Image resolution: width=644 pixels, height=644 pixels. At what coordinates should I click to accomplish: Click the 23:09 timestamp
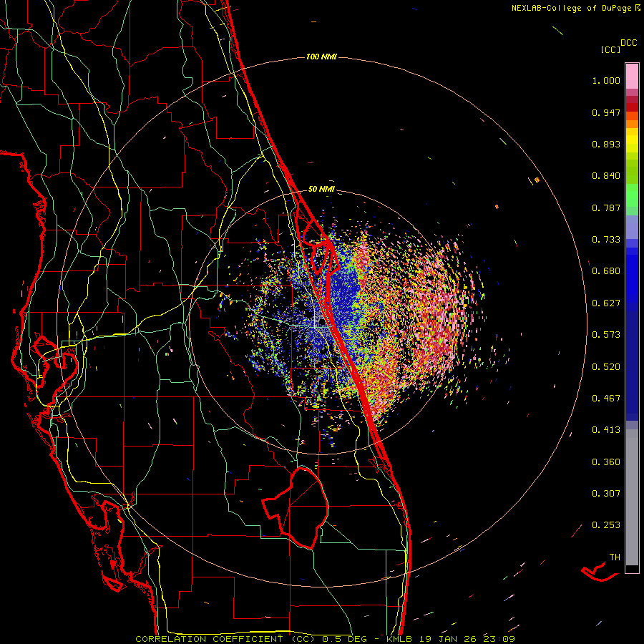(x=499, y=639)
